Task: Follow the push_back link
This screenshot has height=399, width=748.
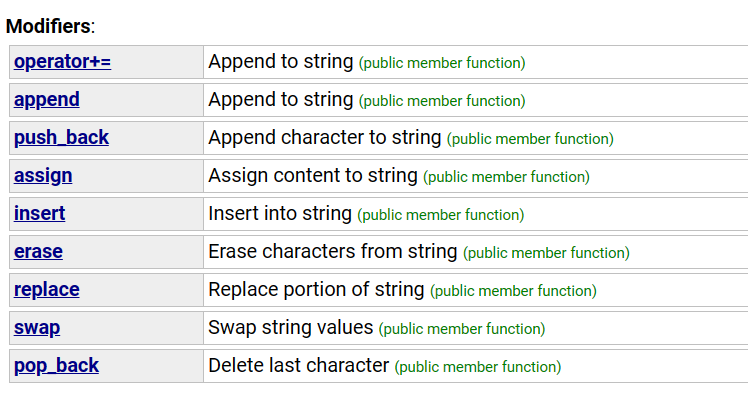Action: [62, 138]
